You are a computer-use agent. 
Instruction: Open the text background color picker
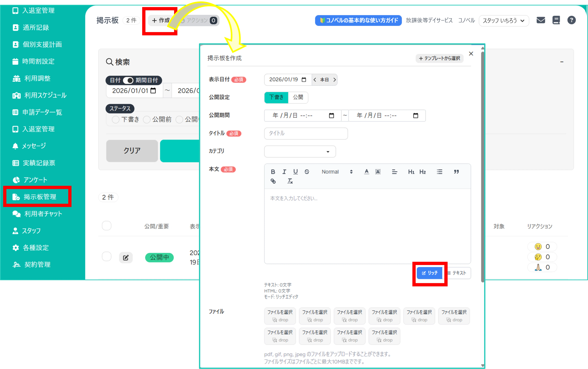click(378, 172)
